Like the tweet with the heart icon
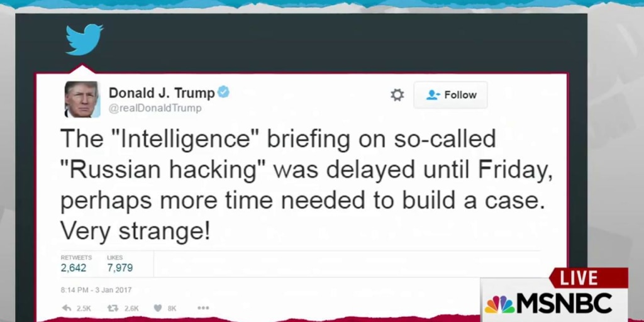 (x=158, y=308)
